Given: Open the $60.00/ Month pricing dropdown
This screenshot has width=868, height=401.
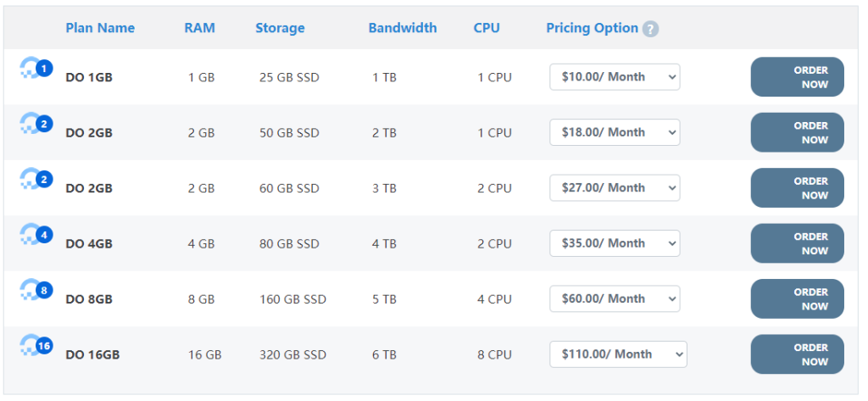Looking at the screenshot, I should (615, 299).
